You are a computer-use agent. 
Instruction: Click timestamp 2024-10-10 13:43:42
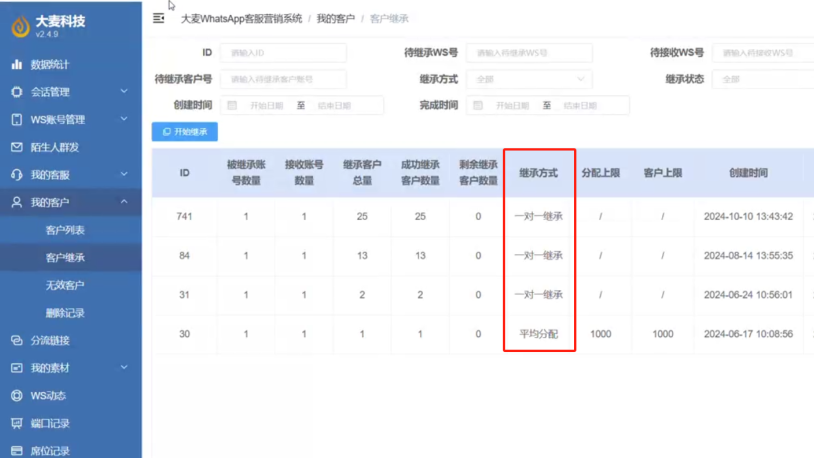point(748,217)
